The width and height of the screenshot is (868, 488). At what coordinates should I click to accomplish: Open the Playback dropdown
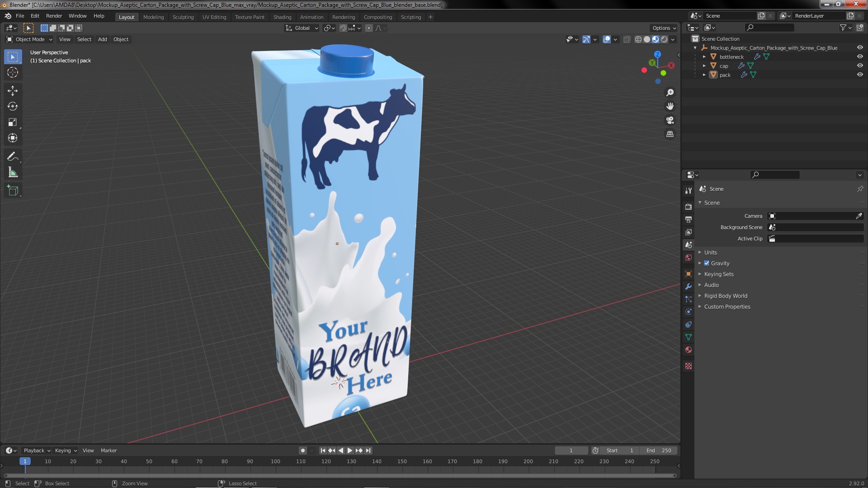tap(36, 450)
